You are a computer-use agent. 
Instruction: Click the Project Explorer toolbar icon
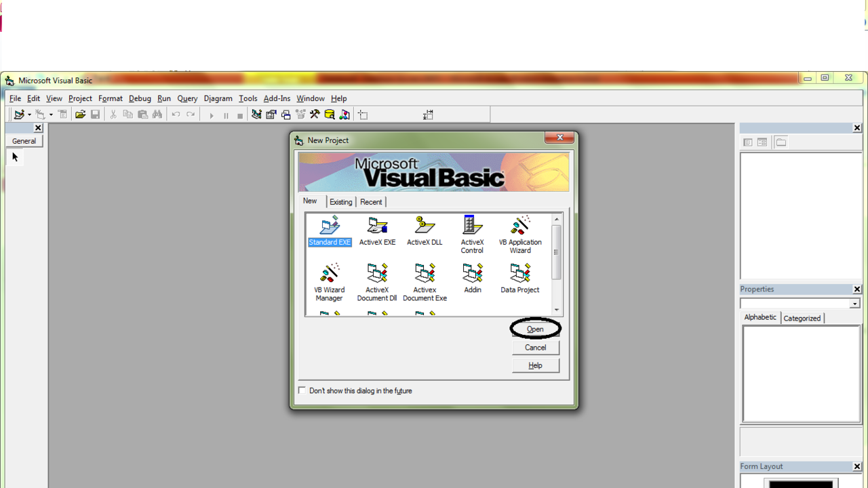coord(256,115)
